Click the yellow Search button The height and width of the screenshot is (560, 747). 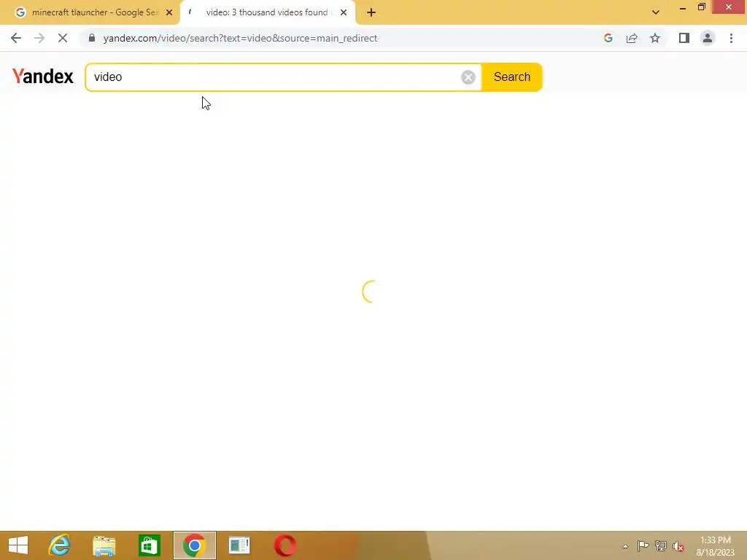click(511, 77)
